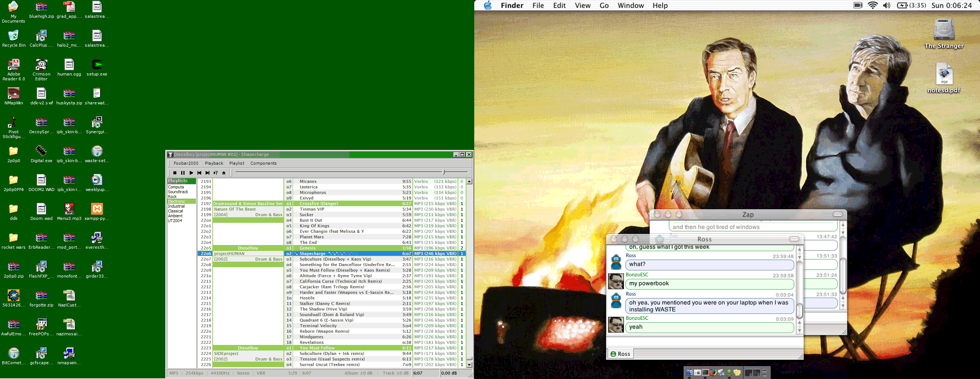Click the playlist scrollbar up arrow

click(x=469, y=181)
